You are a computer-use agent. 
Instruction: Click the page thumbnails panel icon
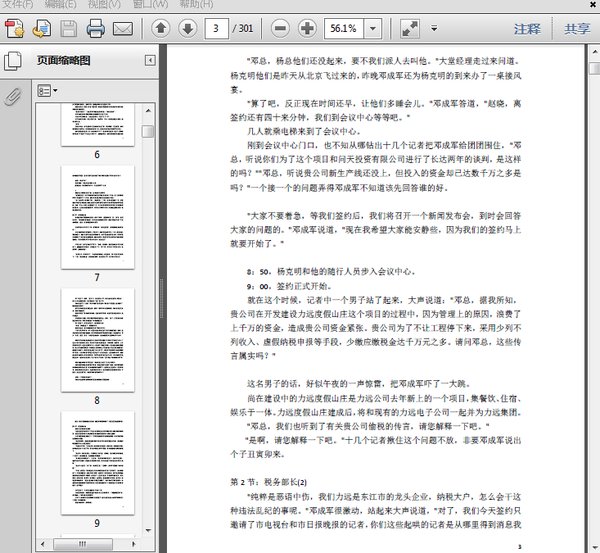click(x=13, y=61)
